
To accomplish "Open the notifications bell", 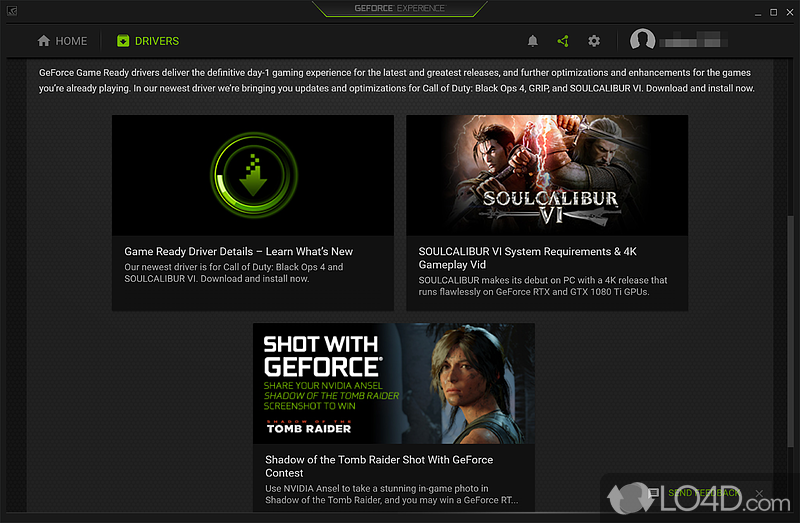I will (x=533, y=41).
